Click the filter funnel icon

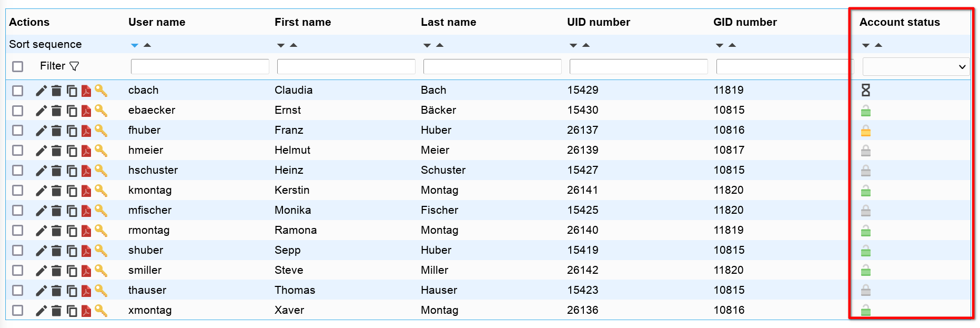click(74, 66)
